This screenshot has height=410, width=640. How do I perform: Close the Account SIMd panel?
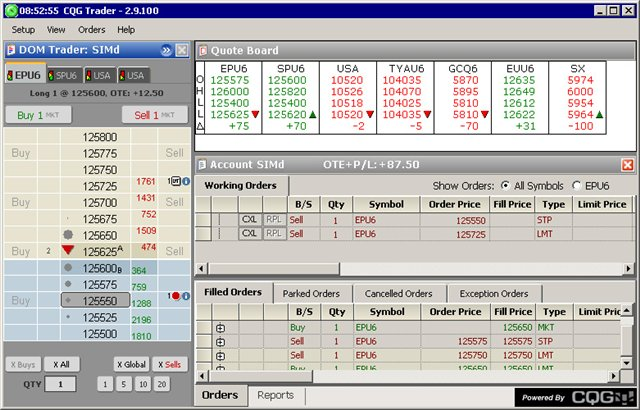(627, 164)
